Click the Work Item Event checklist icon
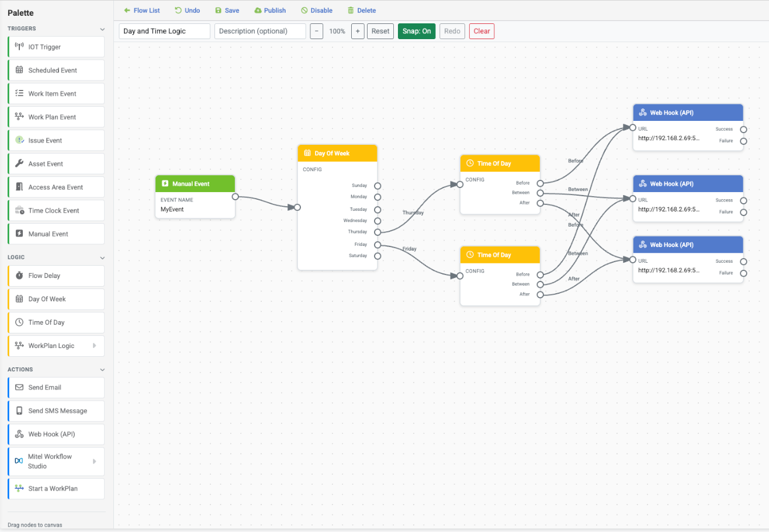Image resolution: width=769 pixels, height=532 pixels. [19, 93]
